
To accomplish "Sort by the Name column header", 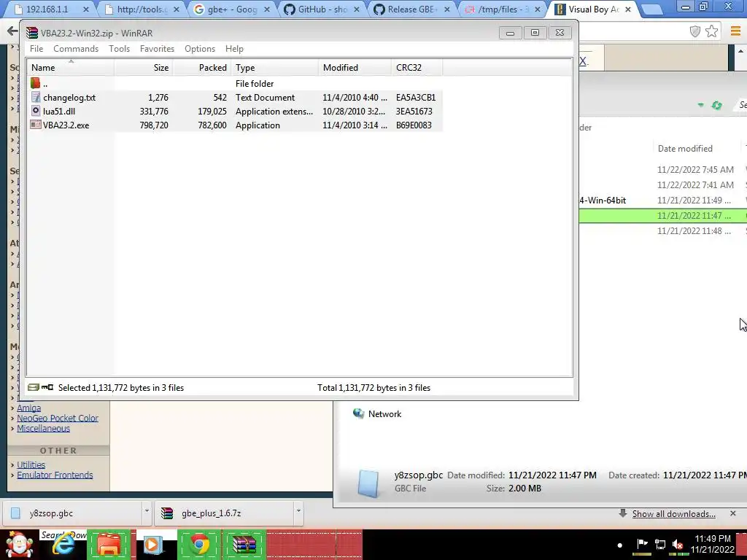I will pos(71,68).
